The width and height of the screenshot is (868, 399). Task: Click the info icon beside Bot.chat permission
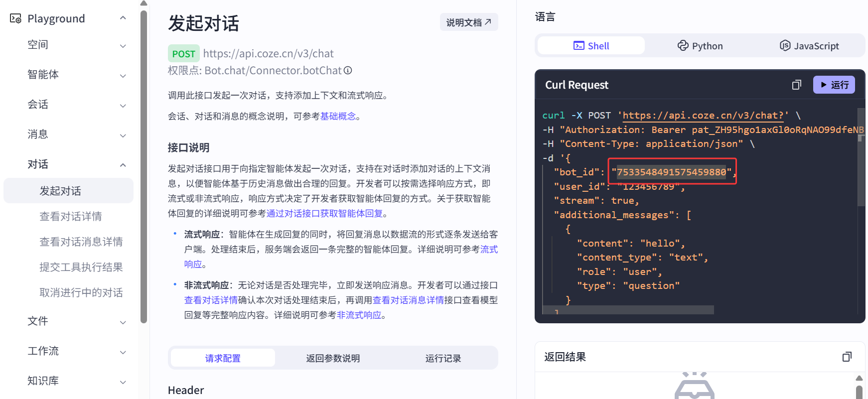pos(348,71)
